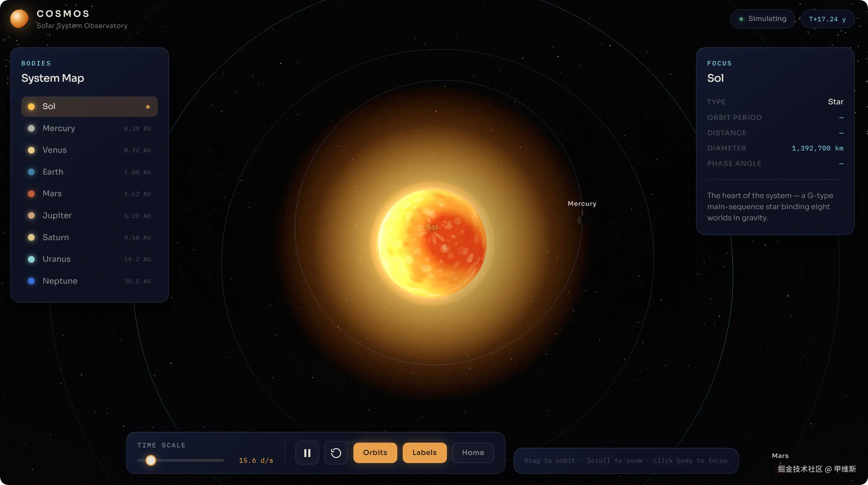
Task: Select Mercury in the bodies list
Action: [x=89, y=128]
